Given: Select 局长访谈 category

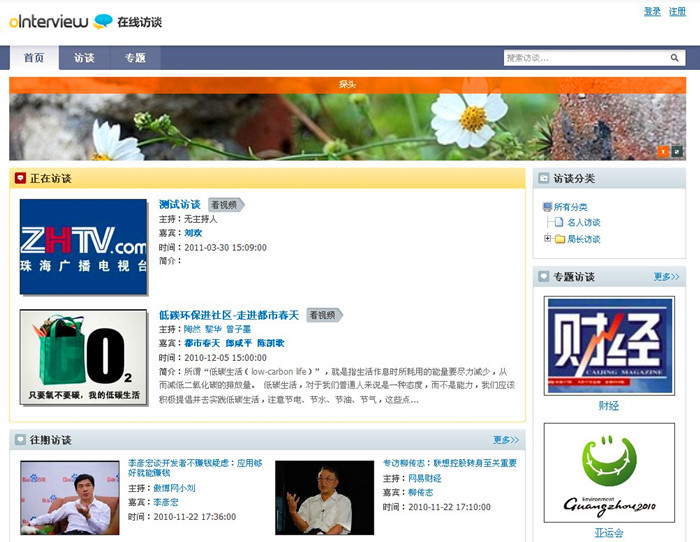Looking at the screenshot, I should 583,239.
